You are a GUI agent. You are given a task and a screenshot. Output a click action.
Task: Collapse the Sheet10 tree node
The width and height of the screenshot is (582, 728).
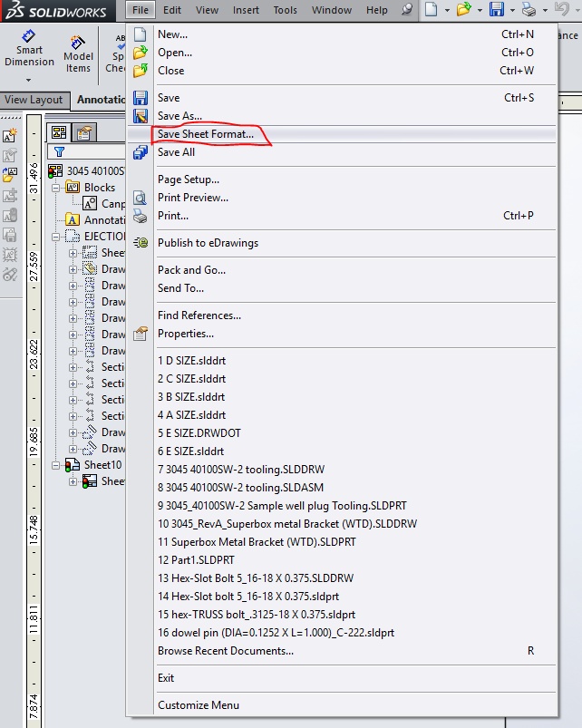coord(55,465)
